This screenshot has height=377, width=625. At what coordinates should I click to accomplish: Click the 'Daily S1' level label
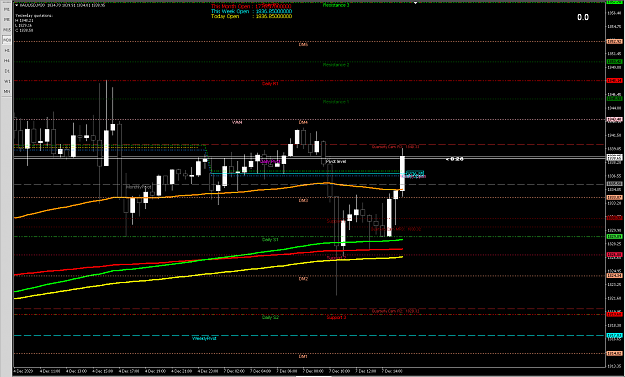click(270, 240)
